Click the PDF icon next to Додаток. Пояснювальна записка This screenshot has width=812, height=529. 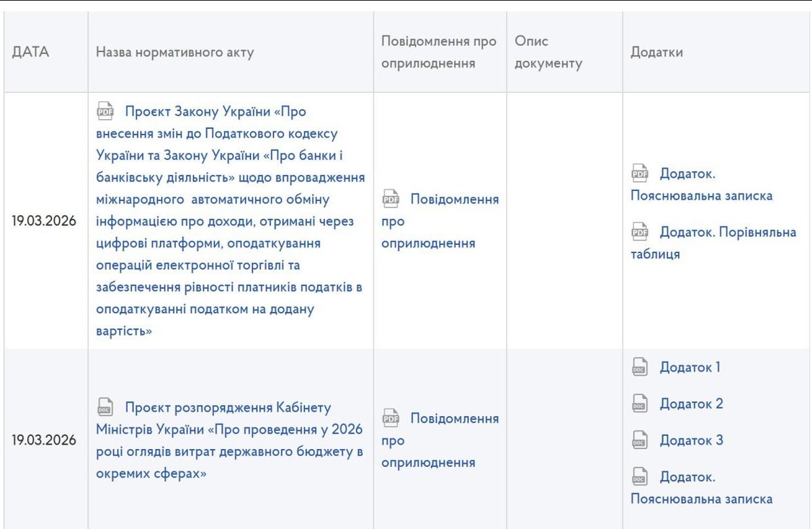coord(640,174)
